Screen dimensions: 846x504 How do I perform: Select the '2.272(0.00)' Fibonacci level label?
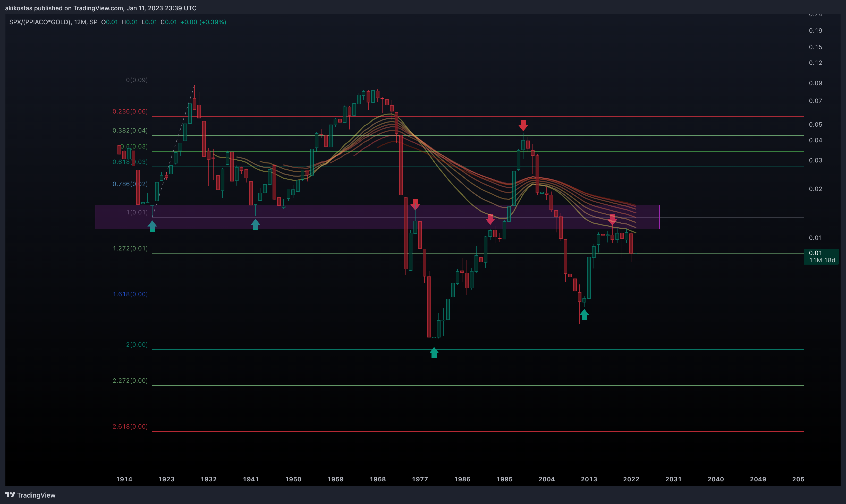pos(130,381)
